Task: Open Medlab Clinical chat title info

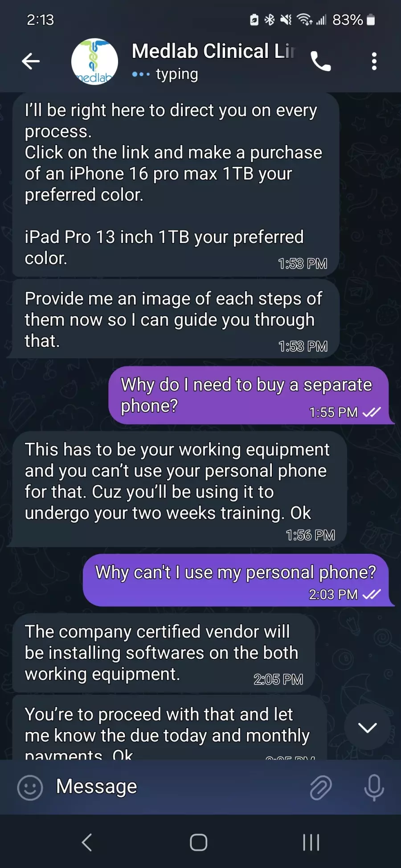Action: [213, 51]
